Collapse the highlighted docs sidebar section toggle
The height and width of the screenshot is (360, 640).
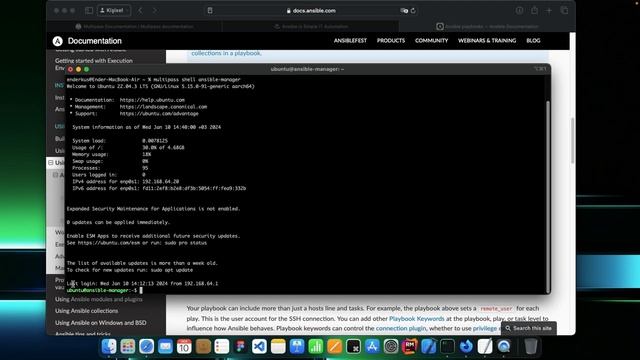tap(51, 162)
